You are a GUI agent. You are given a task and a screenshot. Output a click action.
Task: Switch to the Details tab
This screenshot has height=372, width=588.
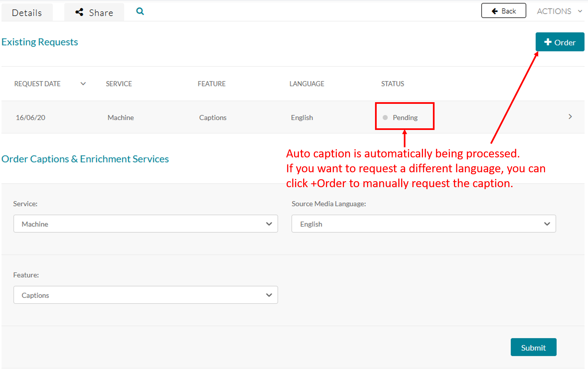27,13
